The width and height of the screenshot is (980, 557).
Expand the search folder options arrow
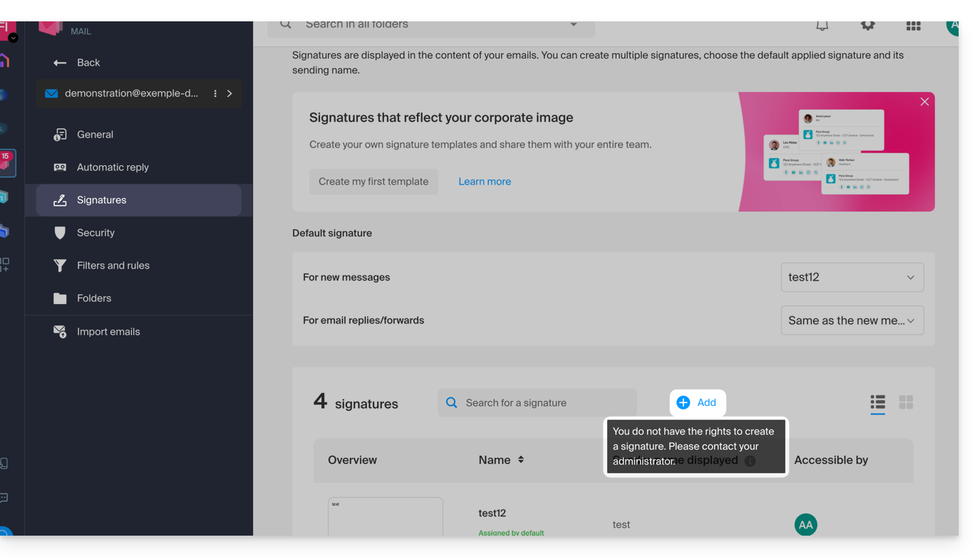click(x=573, y=25)
